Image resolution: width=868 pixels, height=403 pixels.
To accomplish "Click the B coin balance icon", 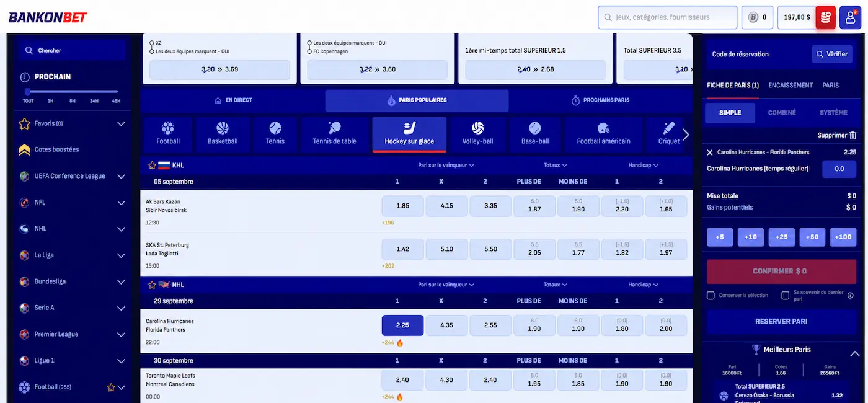I will coord(753,17).
